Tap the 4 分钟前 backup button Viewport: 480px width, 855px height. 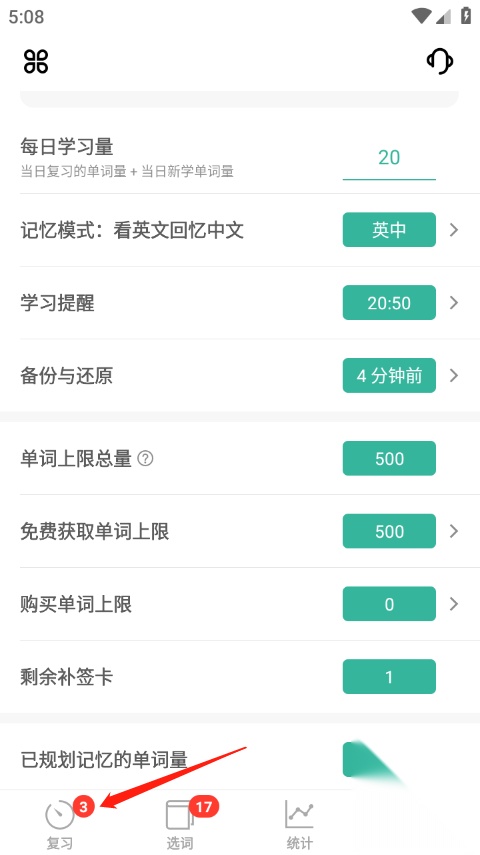pyautogui.click(x=389, y=375)
